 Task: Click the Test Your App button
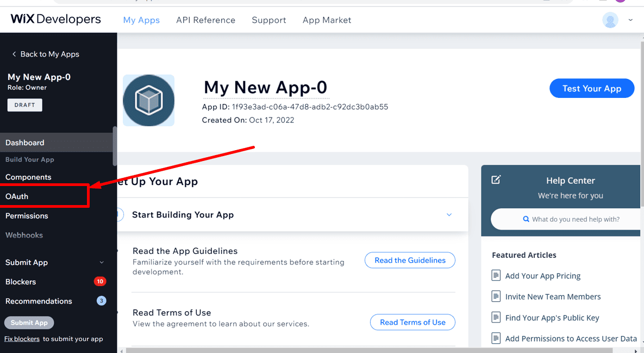[592, 88]
